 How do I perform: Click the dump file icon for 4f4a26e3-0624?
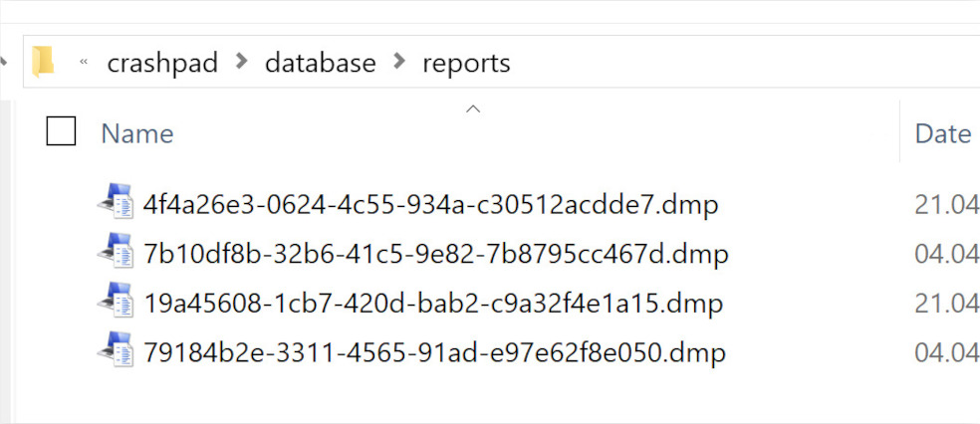point(117,202)
